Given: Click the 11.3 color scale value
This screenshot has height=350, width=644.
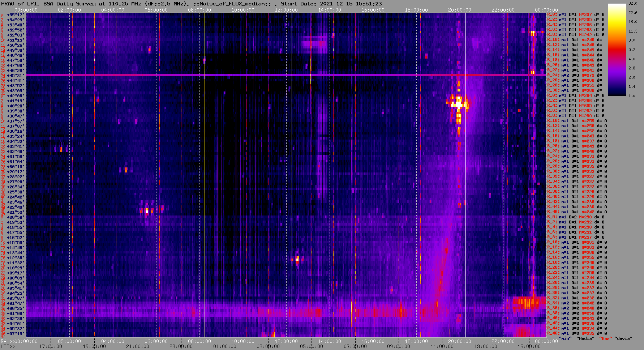Looking at the screenshot, I should pos(632,31).
